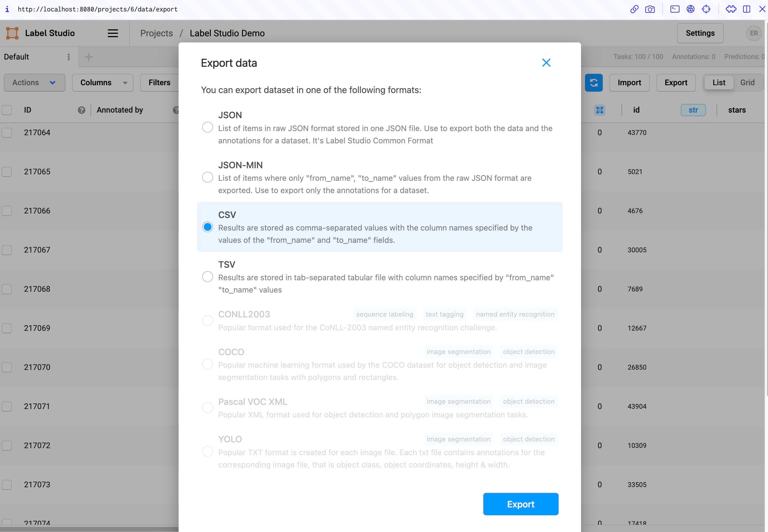
Task: Click the id column header on right
Action: pyautogui.click(x=636, y=110)
